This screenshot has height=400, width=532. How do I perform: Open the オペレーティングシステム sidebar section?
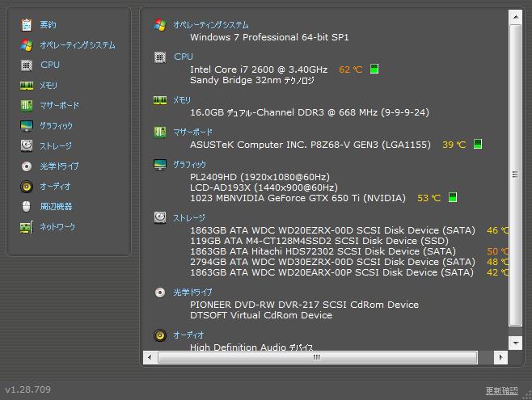tap(78, 45)
